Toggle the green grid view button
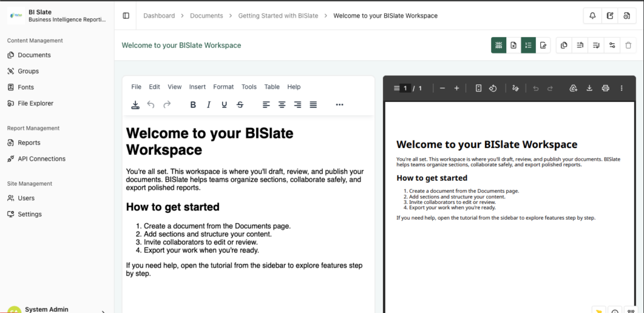Screen dimensions: 644x313 499,45
